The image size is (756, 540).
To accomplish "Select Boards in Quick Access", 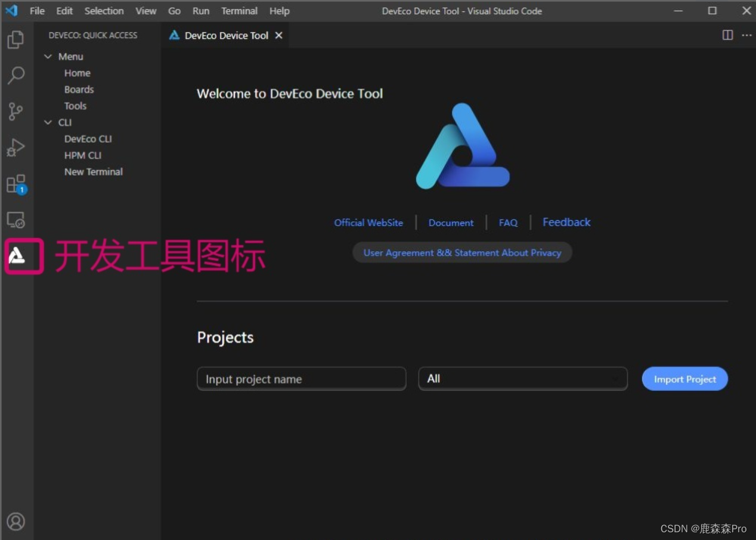I will [79, 90].
